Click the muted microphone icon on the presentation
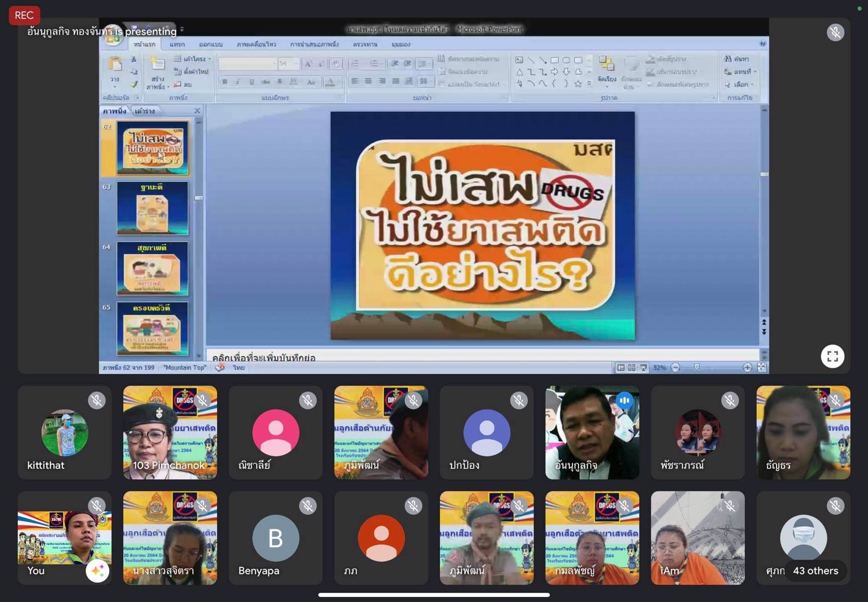868x602 pixels. (835, 32)
